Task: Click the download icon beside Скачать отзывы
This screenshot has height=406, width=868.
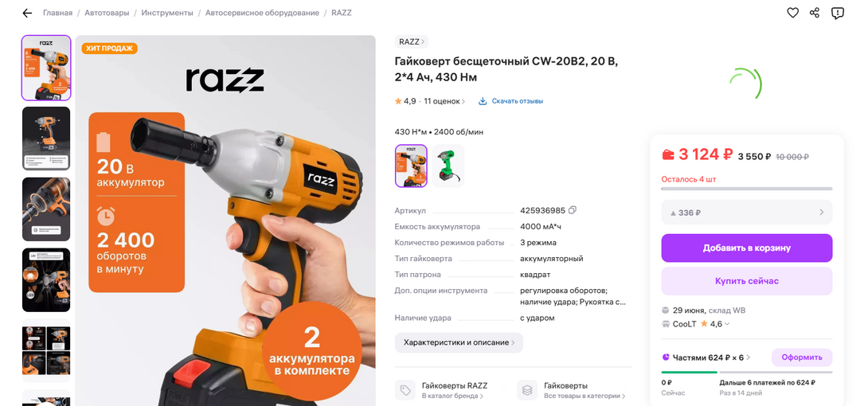Action: coord(482,101)
